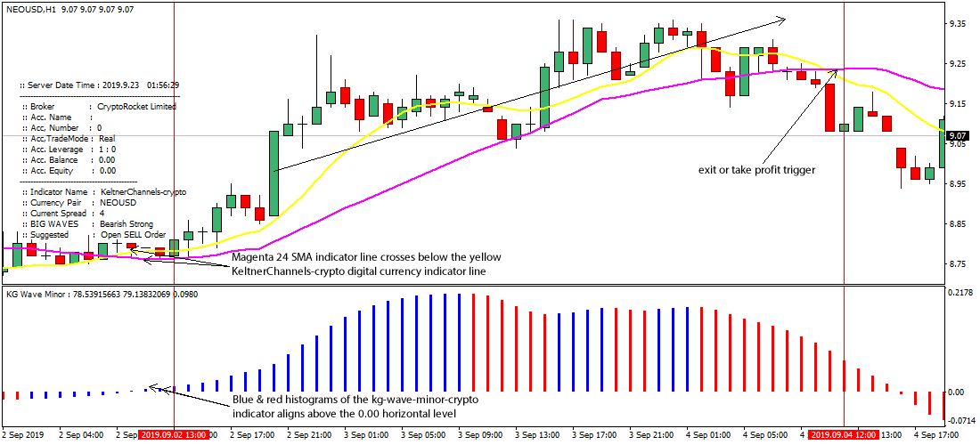The height and width of the screenshot is (445, 980).
Task: Click the arrowhead of the rising trend line
Action: (781, 19)
